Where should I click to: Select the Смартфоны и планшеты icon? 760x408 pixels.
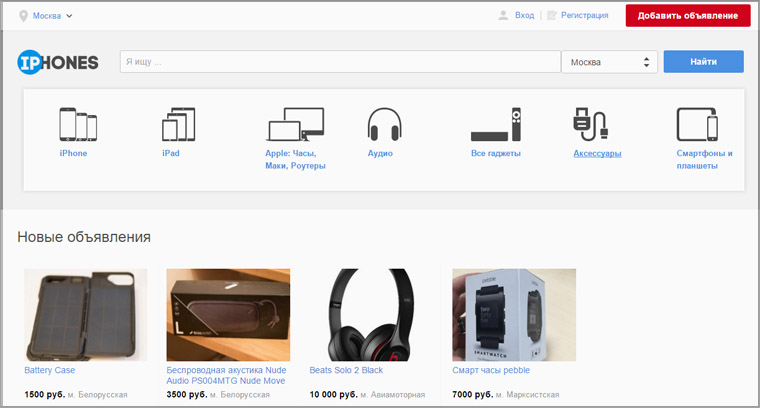[697, 124]
